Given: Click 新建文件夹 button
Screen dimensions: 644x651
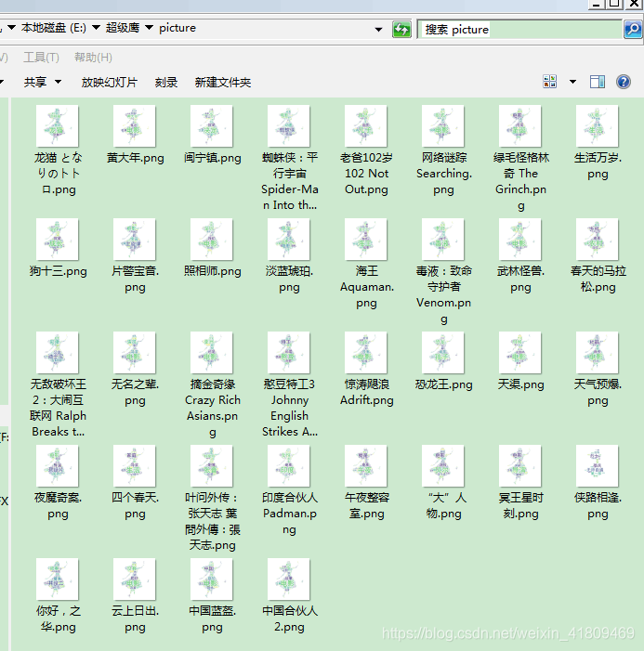Looking at the screenshot, I should pos(223,83).
